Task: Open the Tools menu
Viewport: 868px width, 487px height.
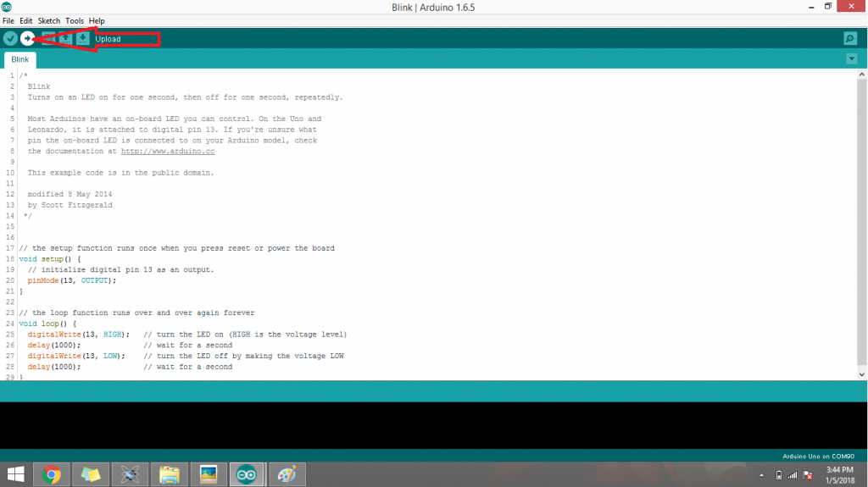Action: [75, 20]
